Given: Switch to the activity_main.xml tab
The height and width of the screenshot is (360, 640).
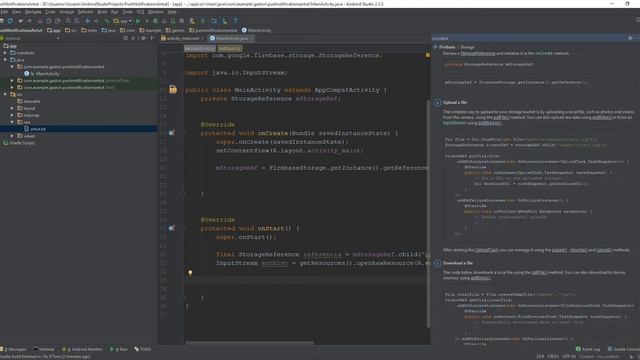Looking at the screenshot, I should tap(180, 38).
